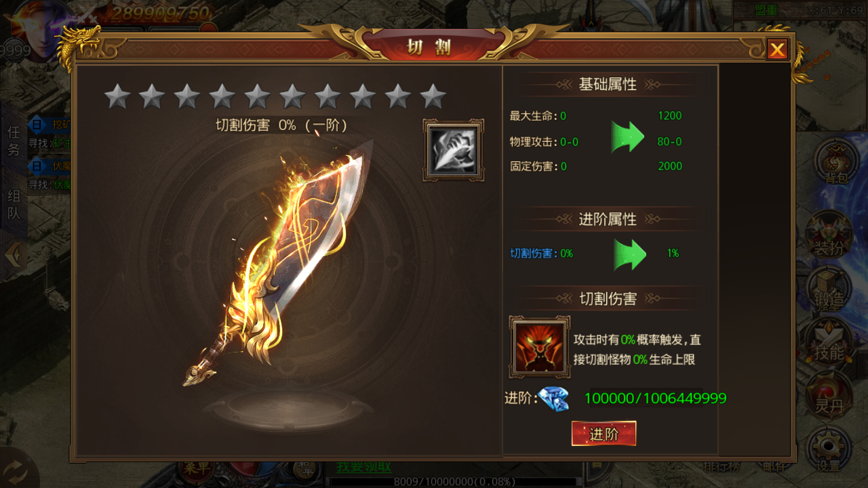
Task: Select the red demon 切割伤害 skill icon
Action: [539, 347]
